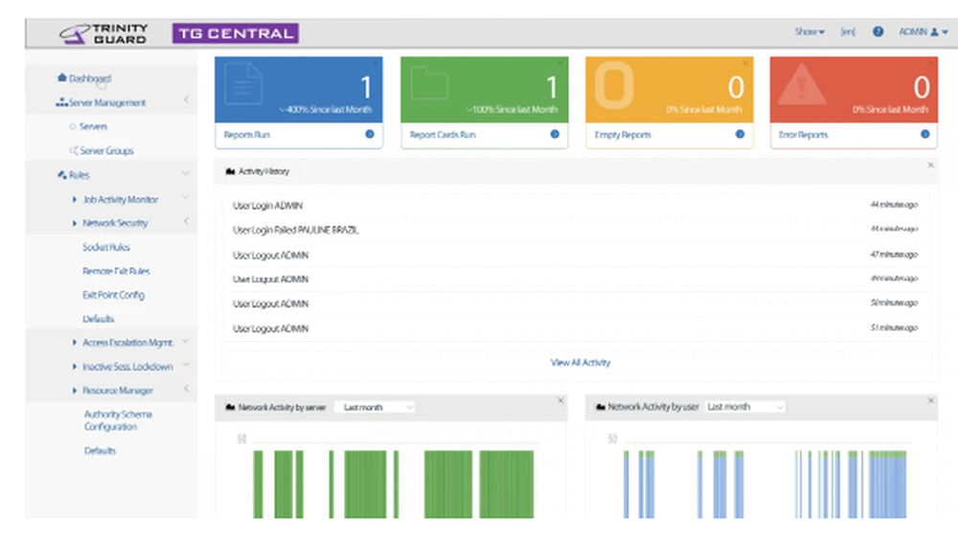Image resolution: width=958 pixels, height=560 pixels.
Task: Open the Show dropdown in the header
Action: click(810, 32)
